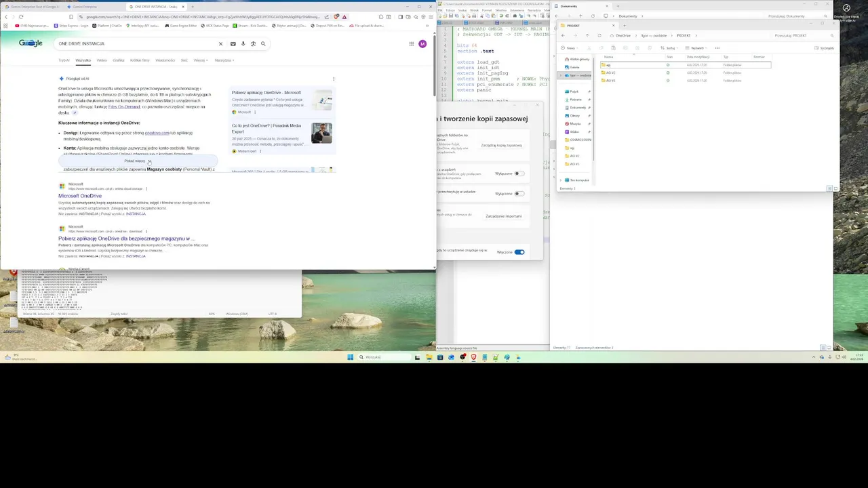The image size is (868, 488).
Task: Open new browser tab with plus
Action: [x=192, y=7]
